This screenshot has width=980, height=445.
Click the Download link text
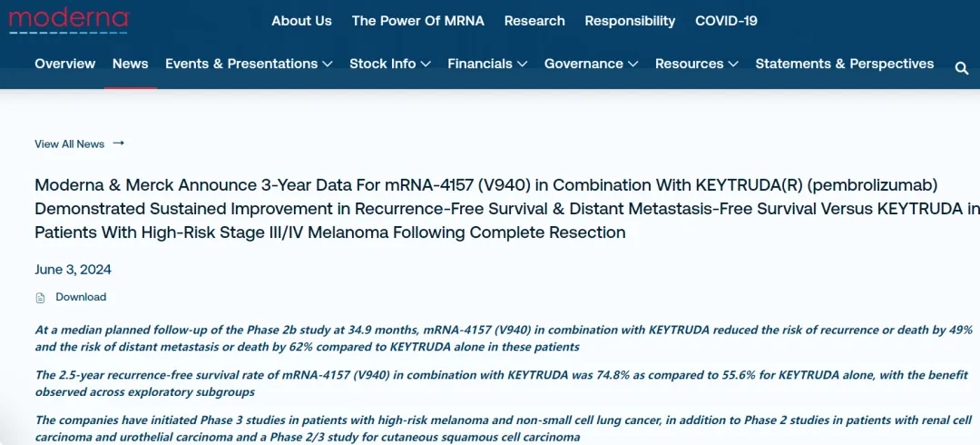[81, 297]
